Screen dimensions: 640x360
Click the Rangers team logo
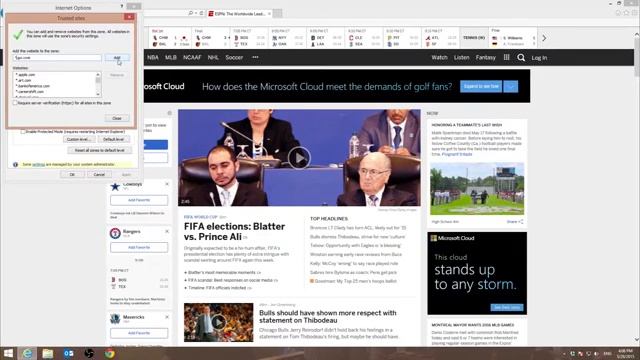point(115,233)
